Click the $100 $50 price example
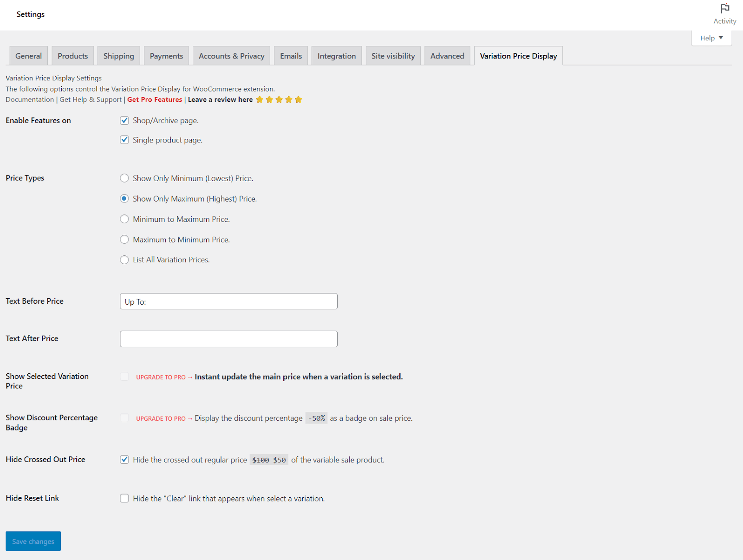 tap(269, 460)
